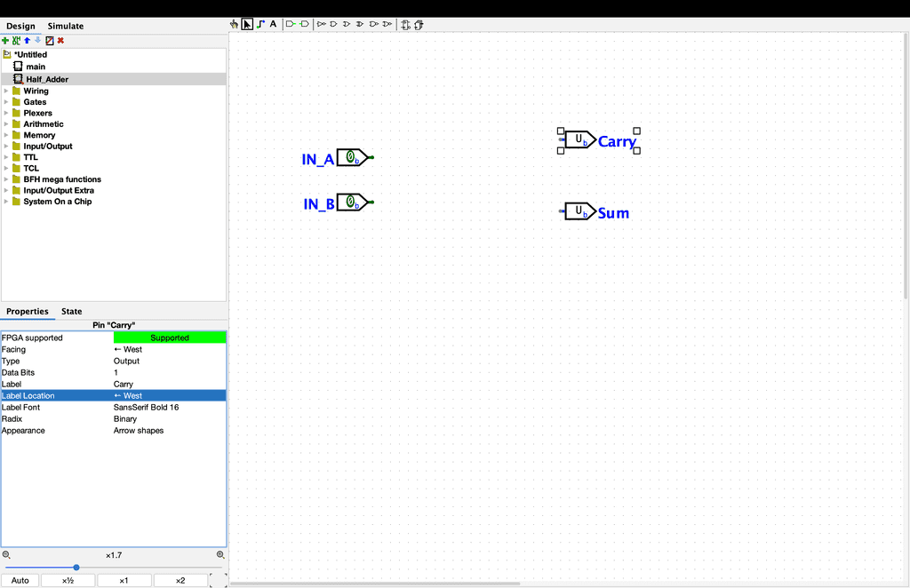This screenshot has height=588, width=910.
Task: Open the Label Location dropdown value
Action: 169,396
